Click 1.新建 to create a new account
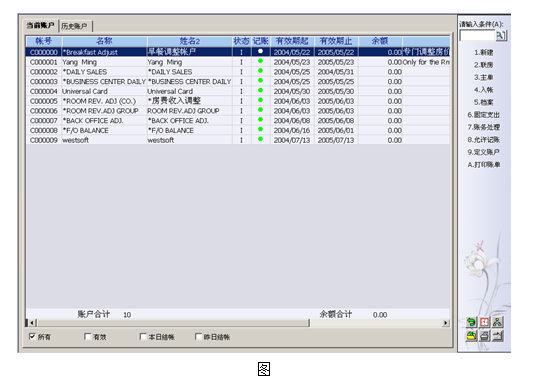 pos(483,53)
